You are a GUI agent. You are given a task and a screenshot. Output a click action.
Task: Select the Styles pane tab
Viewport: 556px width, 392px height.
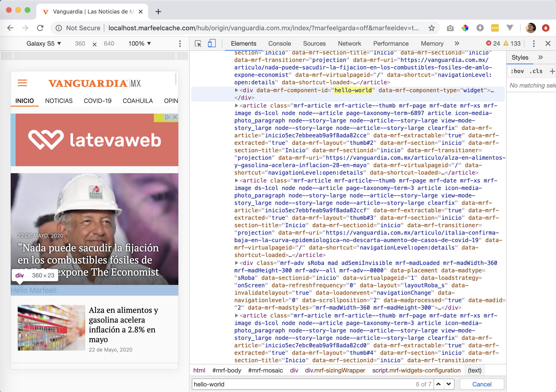(x=520, y=58)
